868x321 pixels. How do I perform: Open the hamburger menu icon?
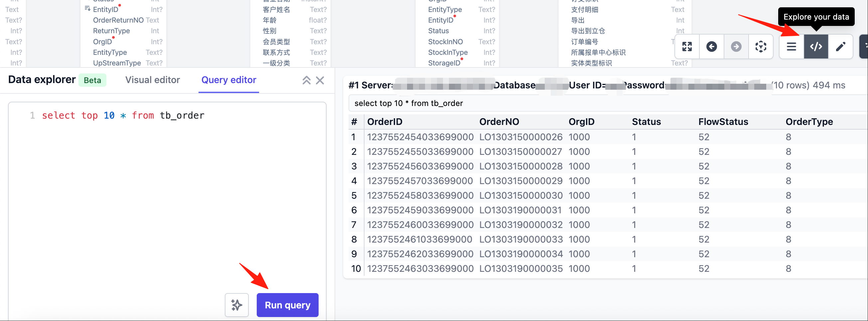792,47
